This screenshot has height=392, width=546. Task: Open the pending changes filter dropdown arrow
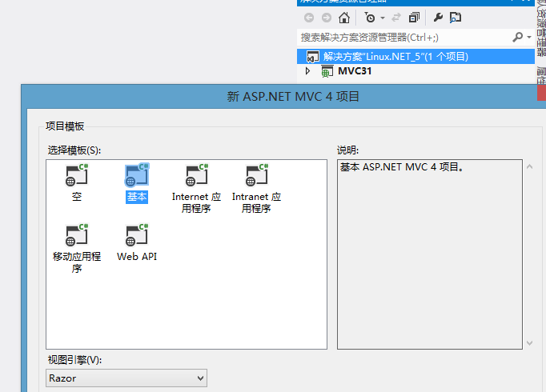point(383,18)
